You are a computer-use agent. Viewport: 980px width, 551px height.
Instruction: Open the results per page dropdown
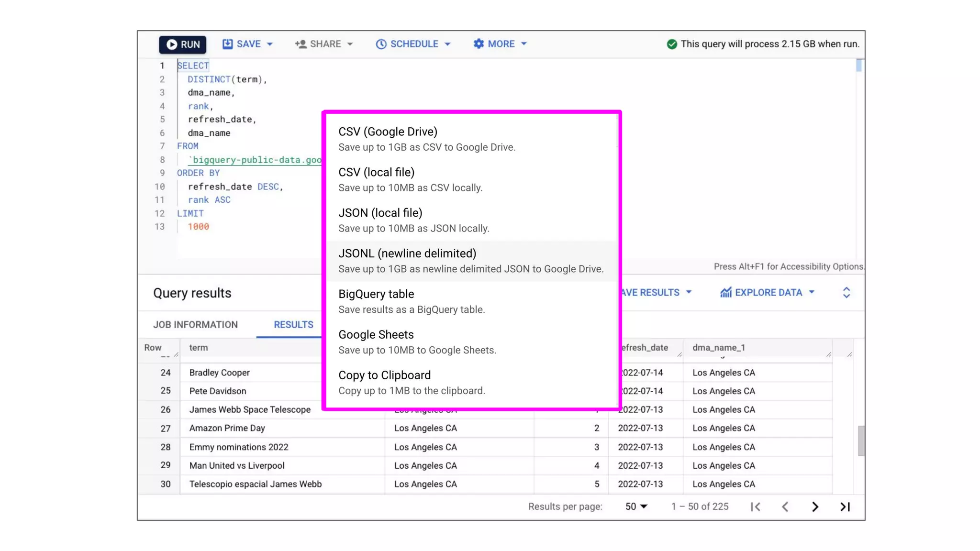click(x=636, y=507)
